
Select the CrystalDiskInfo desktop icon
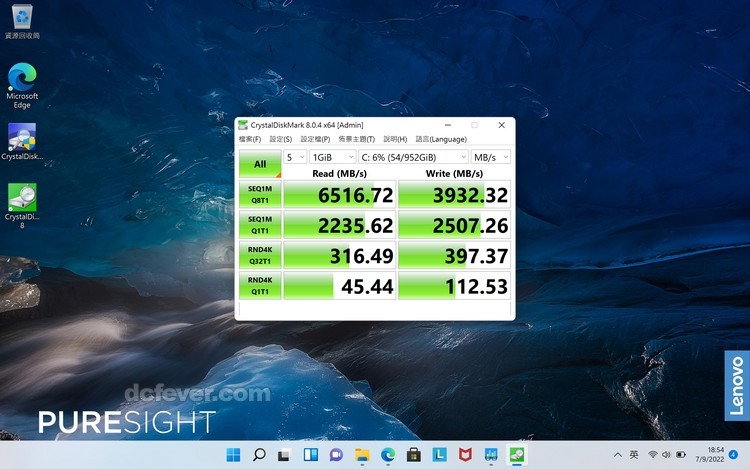coord(22,142)
